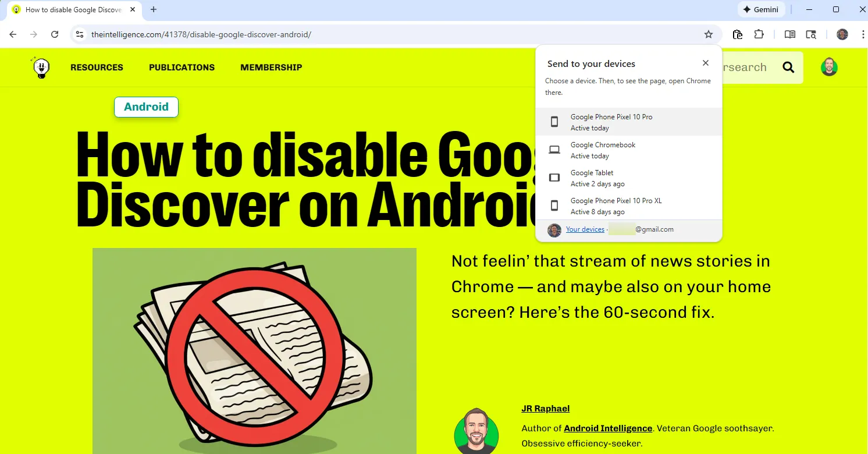Select Google Phone Pixel 10 Pro device
The height and width of the screenshot is (454, 868).
(611, 122)
